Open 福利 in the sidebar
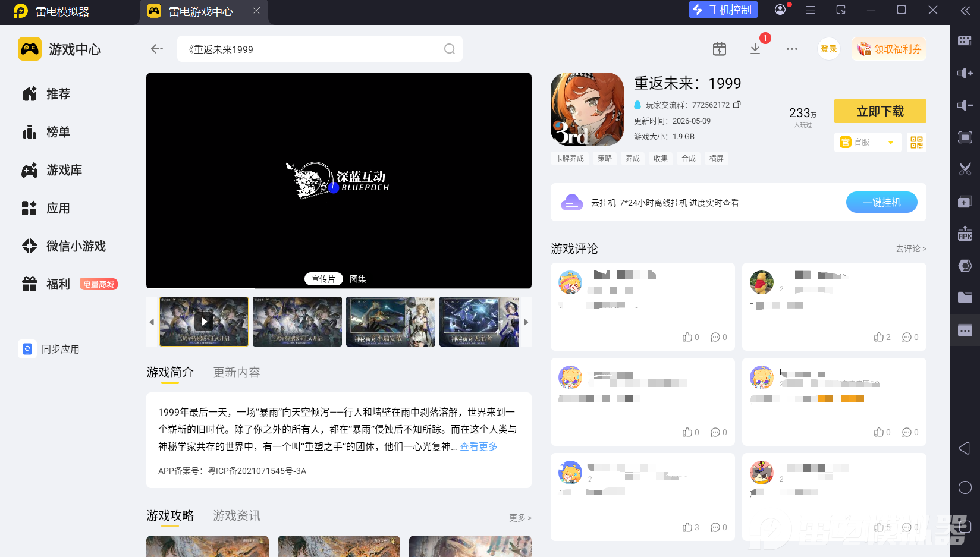The height and width of the screenshot is (557, 980). pos(46,284)
